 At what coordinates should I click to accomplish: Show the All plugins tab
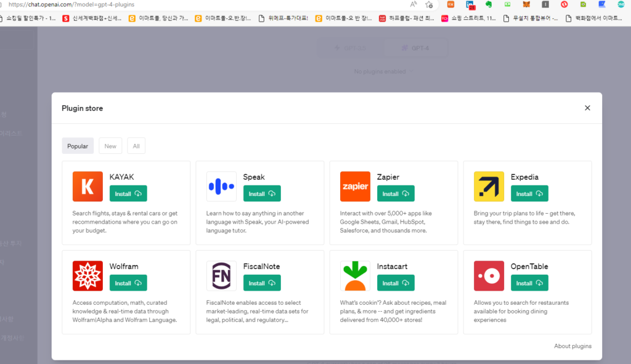[136, 146]
